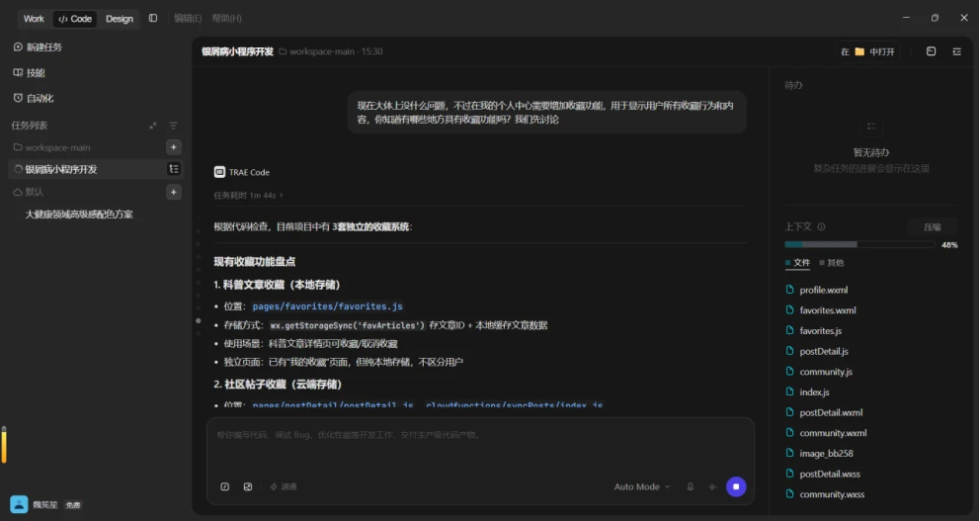Image resolution: width=980 pixels, height=521 pixels.
Task: Expand the 任务耗时 1m 44s details
Action: click(248, 195)
